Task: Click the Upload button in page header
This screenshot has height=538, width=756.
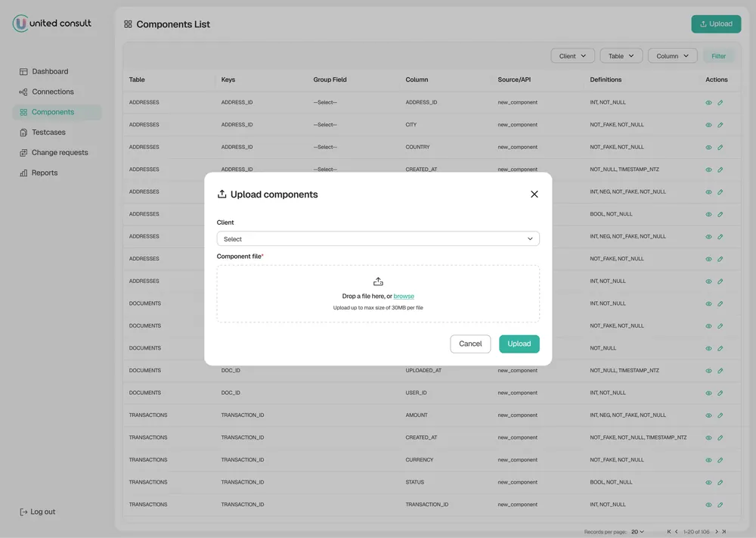Action: click(716, 23)
